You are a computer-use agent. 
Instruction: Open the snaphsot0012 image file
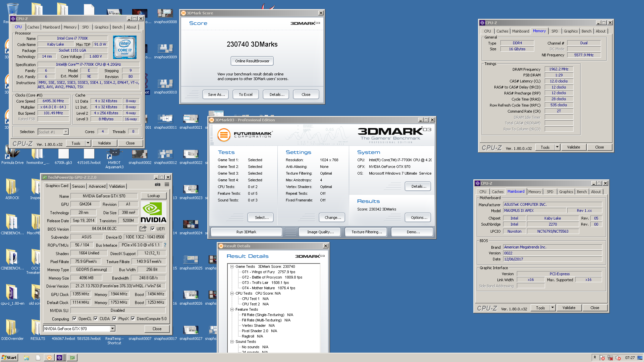pyautogui.click(x=165, y=156)
